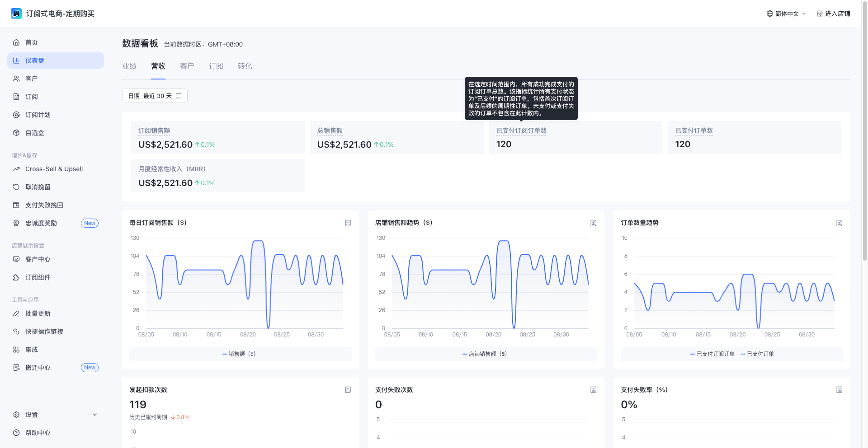Viewport: 868px width, 448px height.
Task: Open report icon on 支付失败率 card
Action: click(x=840, y=390)
